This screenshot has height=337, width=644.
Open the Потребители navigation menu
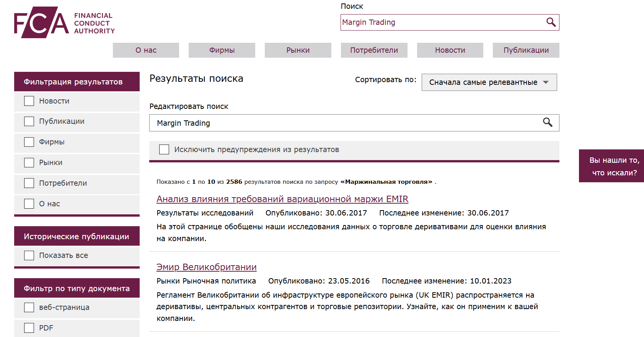[x=374, y=50]
